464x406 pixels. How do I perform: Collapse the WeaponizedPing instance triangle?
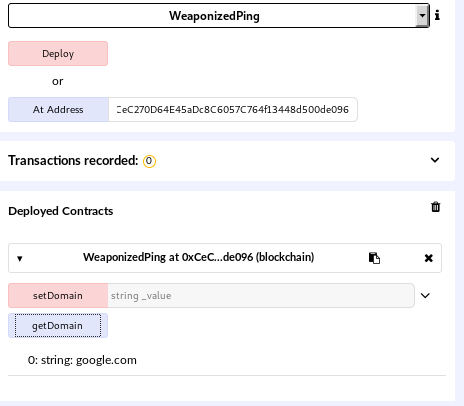(x=20, y=259)
